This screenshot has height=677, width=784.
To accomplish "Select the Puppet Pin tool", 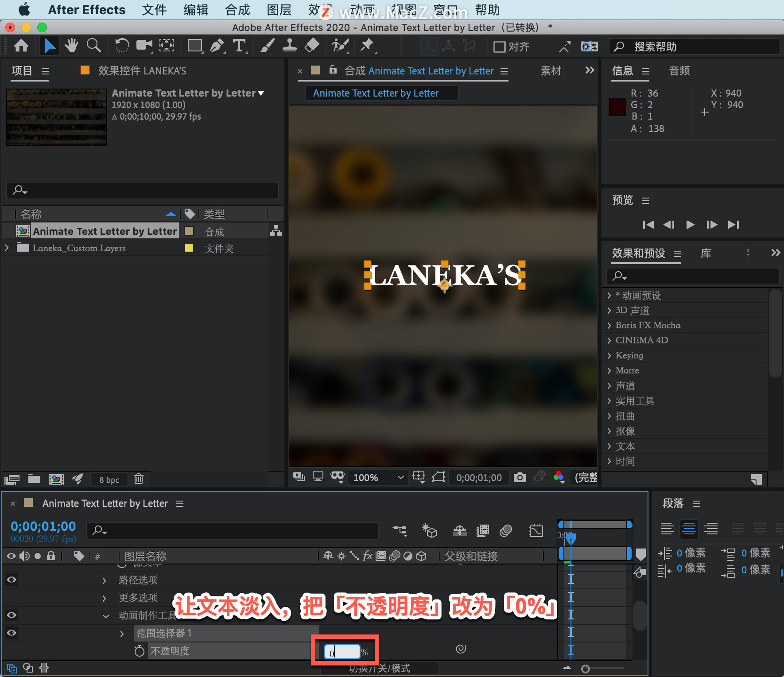I will coord(367,46).
